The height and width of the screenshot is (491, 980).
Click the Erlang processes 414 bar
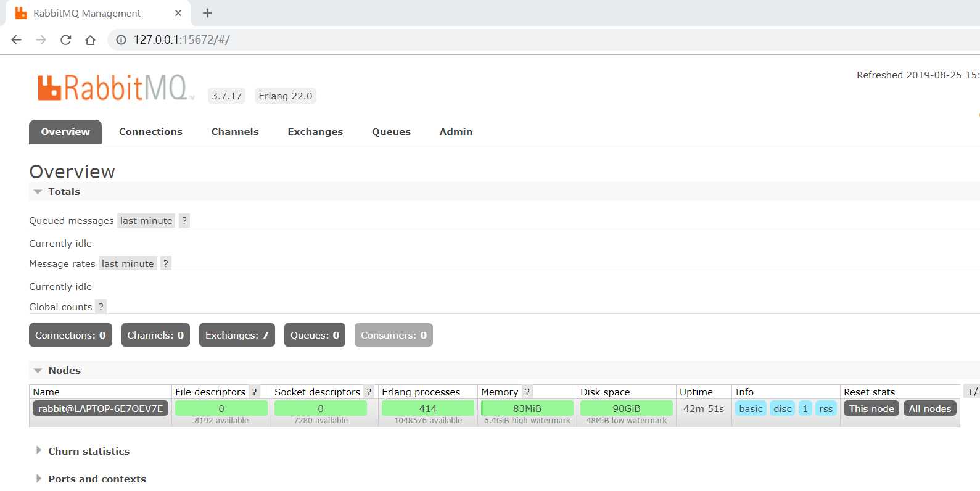tap(428, 408)
